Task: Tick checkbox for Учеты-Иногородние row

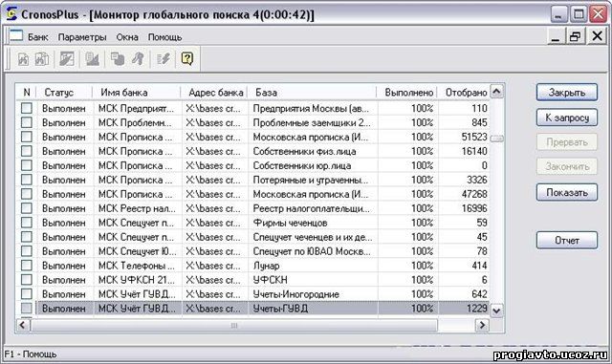Action: (x=27, y=293)
